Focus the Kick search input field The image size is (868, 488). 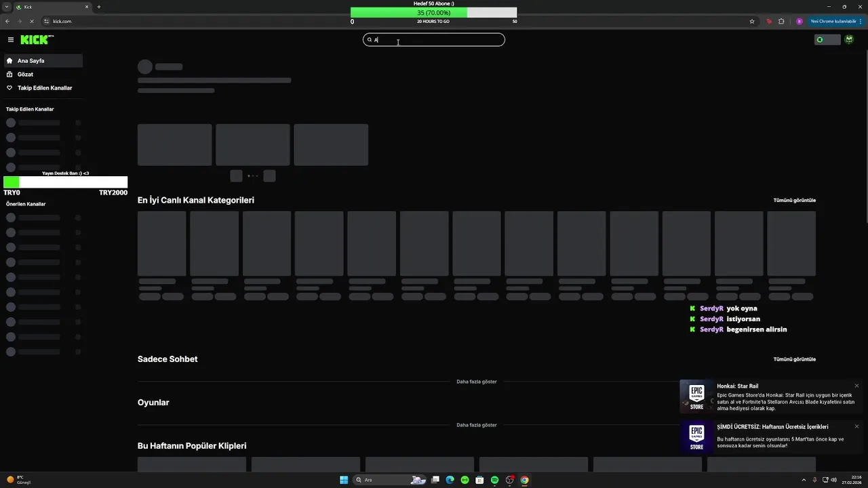(x=434, y=40)
